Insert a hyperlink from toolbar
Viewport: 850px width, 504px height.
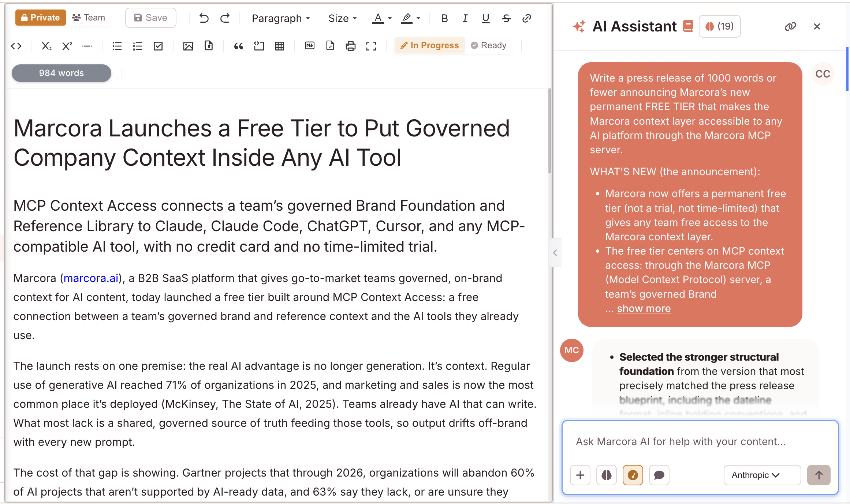[527, 18]
